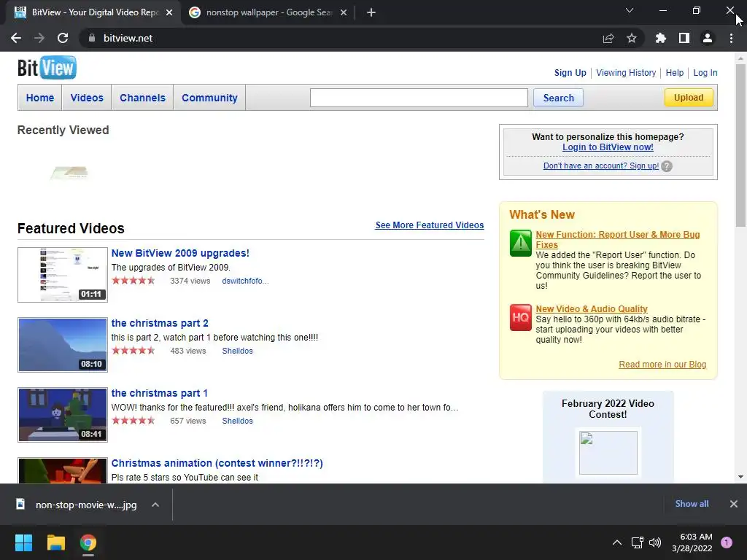
Task: Bookmark this page with the star icon
Action: click(x=632, y=38)
